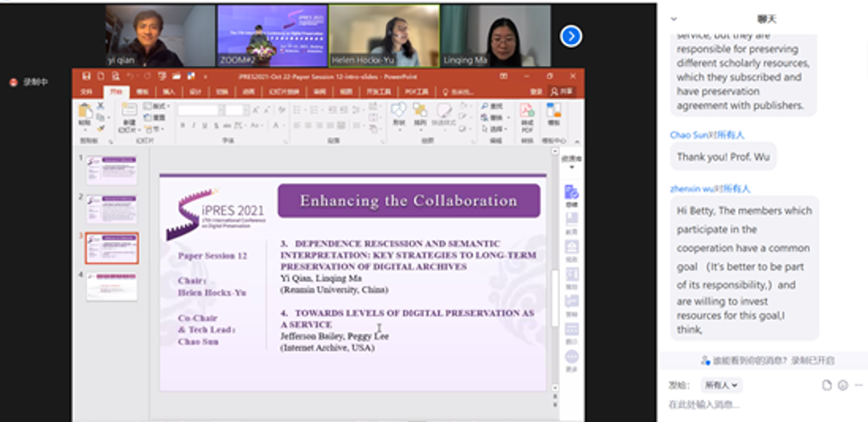Toggle center alignment in paragraph group

(x=308, y=125)
